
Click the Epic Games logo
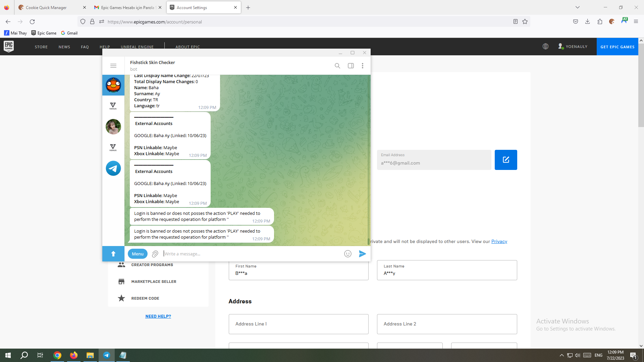9,46
